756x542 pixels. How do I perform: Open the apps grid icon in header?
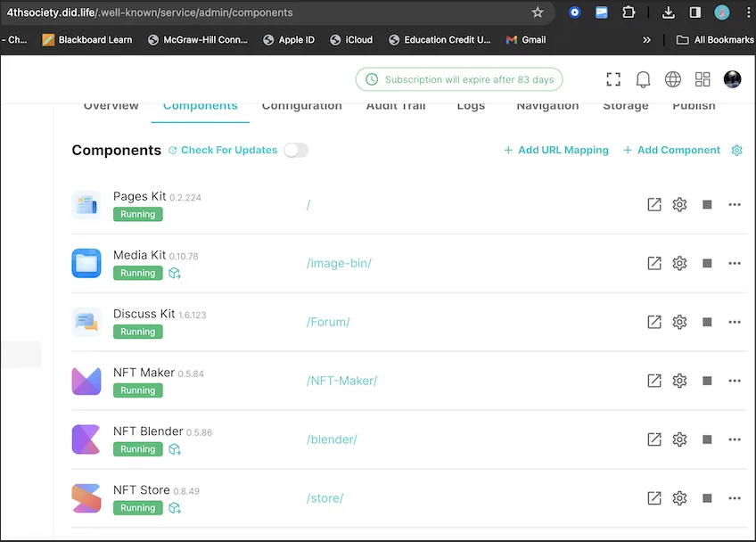[703, 79]
